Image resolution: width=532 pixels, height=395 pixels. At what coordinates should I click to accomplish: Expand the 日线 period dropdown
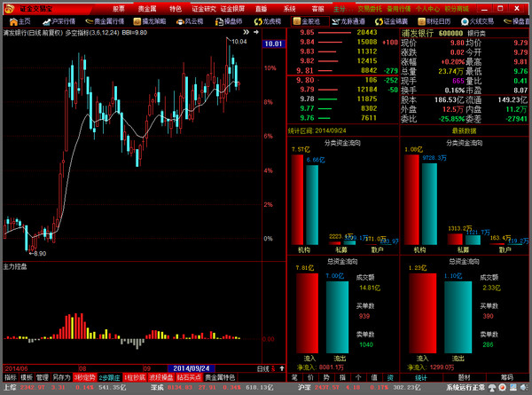pyautogui.click(x=266, y=369)
